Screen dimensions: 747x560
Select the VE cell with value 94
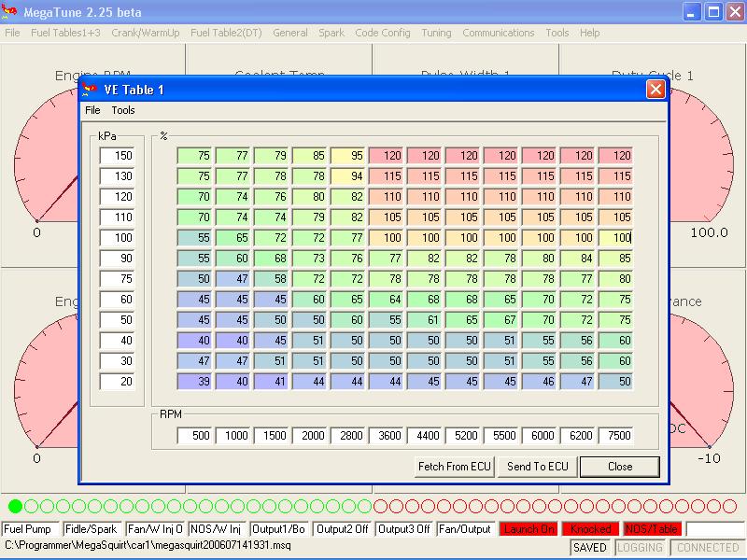coord(347,176)
